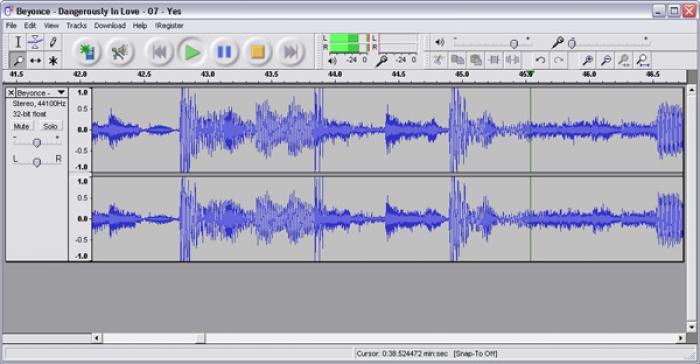Select the Selection (I-beam) tool
Viewport: 700px width, 364px height.
(18, 42)
